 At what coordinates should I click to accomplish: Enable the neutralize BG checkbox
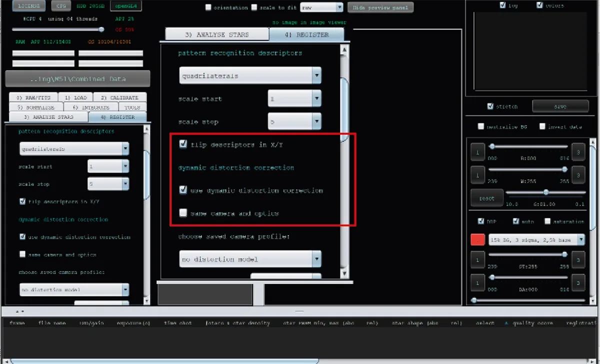[481, 126]
